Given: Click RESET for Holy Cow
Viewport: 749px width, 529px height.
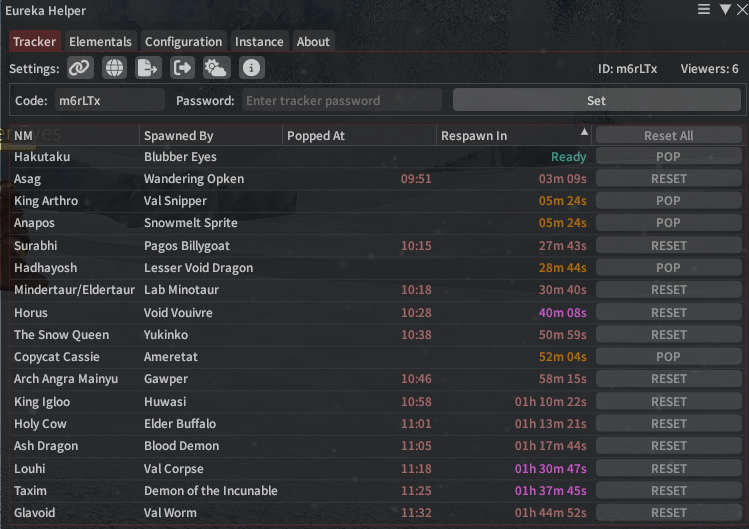Looking at the screenshot, I should (x=668, y=423).
